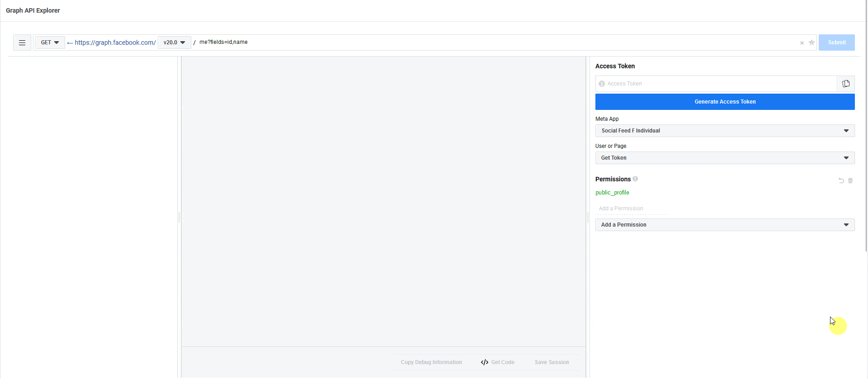Viewport: 868px width, 379px height.
Task: Open the Get Token dropdown
Action: (x=725, y=158)
